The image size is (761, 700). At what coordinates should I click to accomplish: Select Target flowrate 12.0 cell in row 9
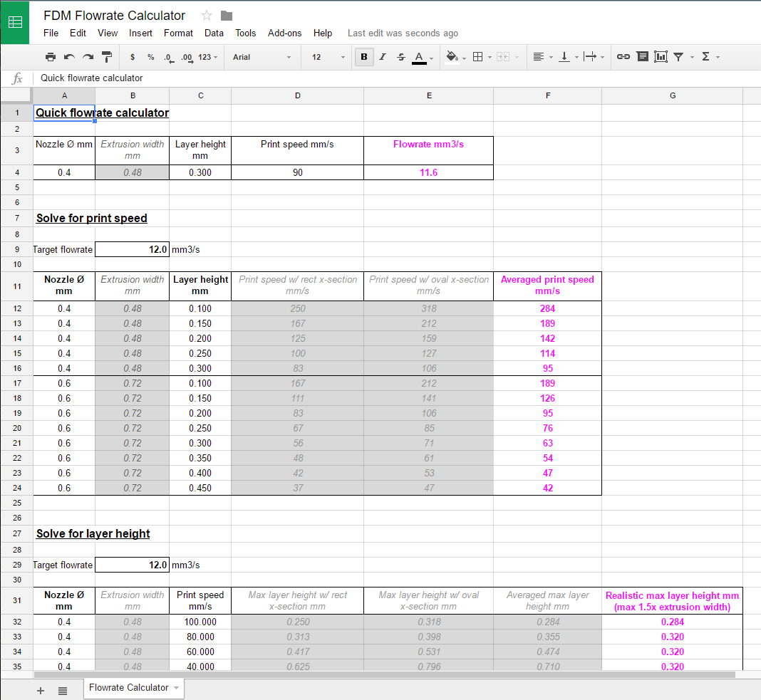tap(132, 249)
